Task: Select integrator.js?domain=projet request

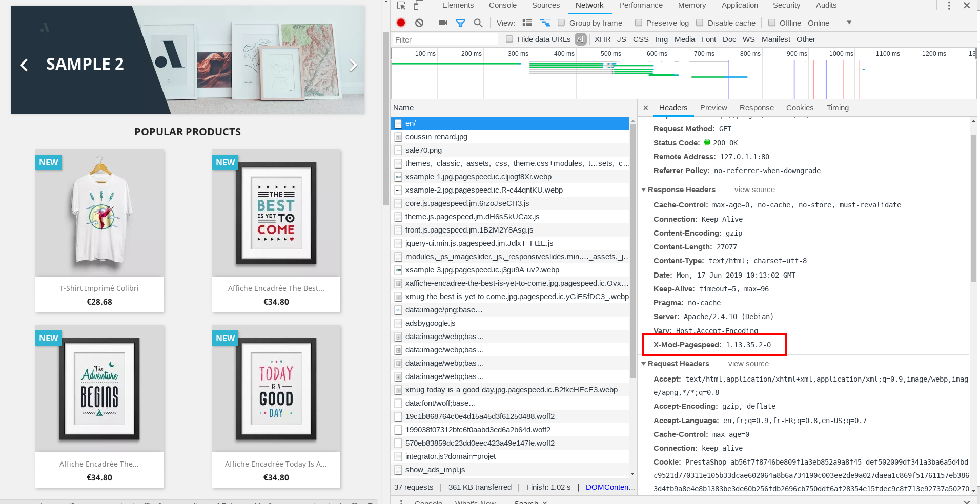Action: (509, 456)
